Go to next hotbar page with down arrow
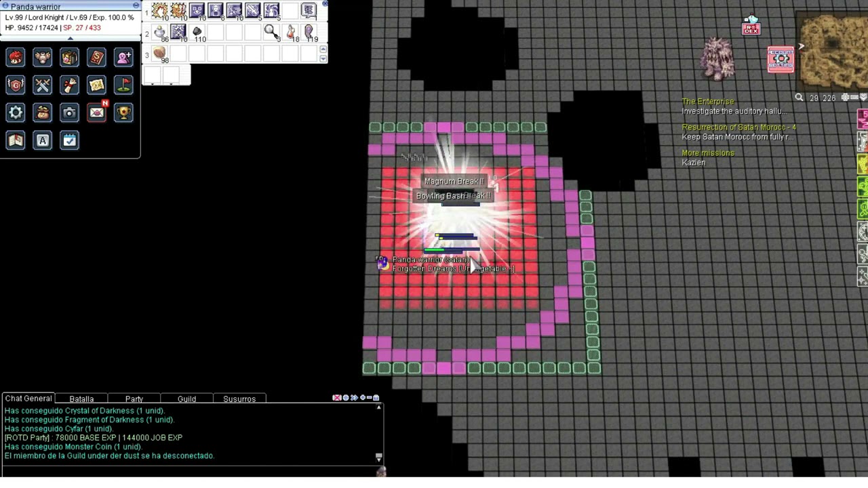This screenshot has height=488, width=868. (x=323, y=59)
